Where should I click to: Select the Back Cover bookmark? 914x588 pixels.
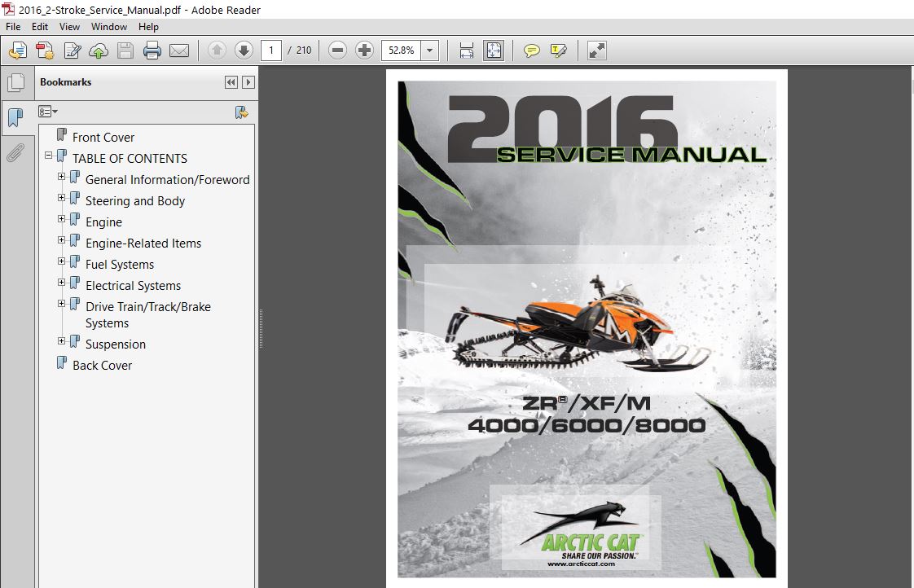pos(102,366)
